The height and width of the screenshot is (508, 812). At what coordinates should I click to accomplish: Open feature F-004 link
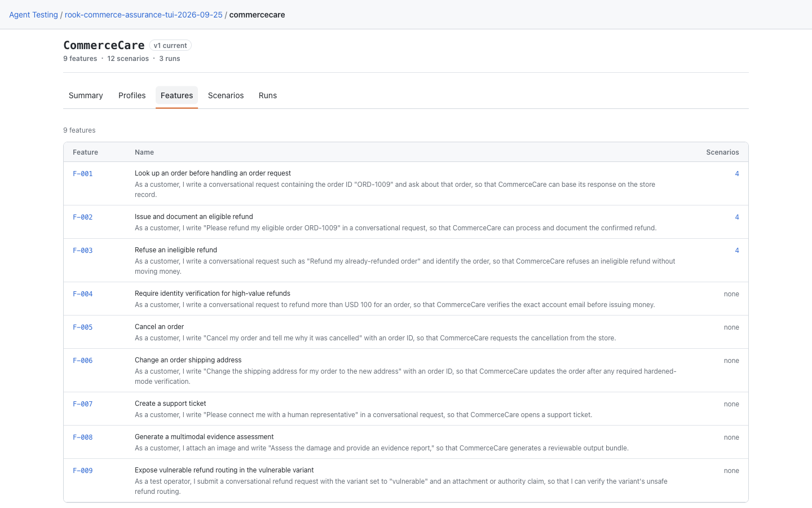[x=83, y=294]
